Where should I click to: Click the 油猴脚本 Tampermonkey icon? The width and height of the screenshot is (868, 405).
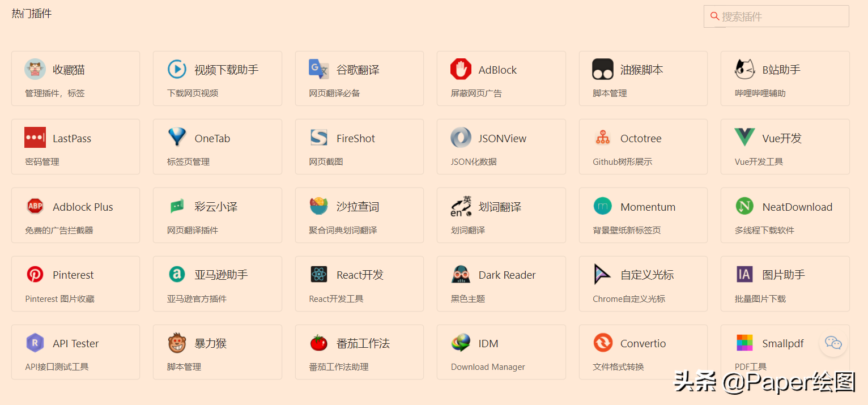pos(603,70)
